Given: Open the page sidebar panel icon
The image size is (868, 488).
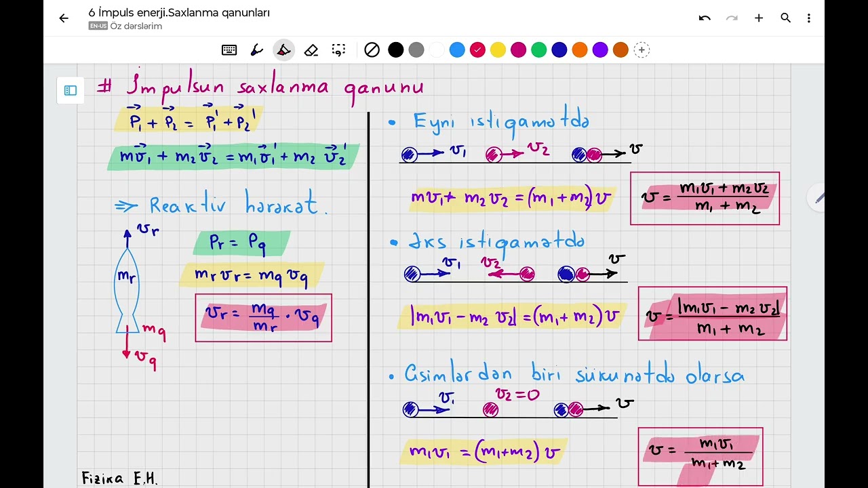Looking at the screenshot, I should click(x=71, y=90).
